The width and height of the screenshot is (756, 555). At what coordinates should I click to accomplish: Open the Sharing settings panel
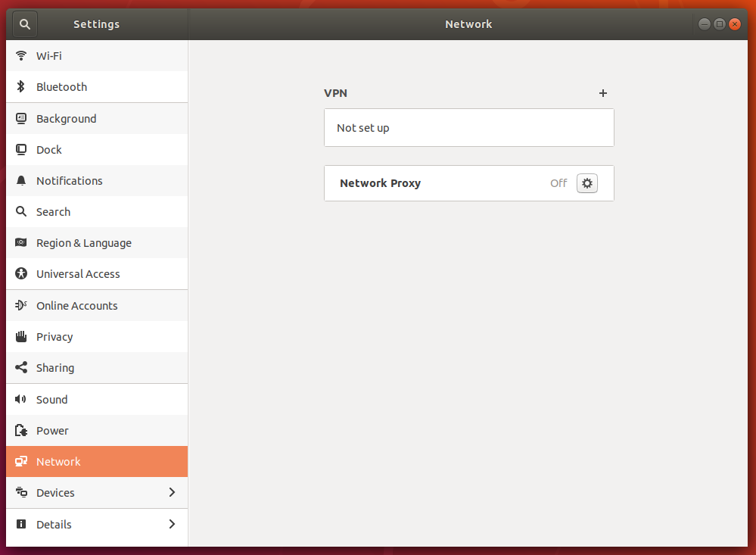tap(97, 368)
